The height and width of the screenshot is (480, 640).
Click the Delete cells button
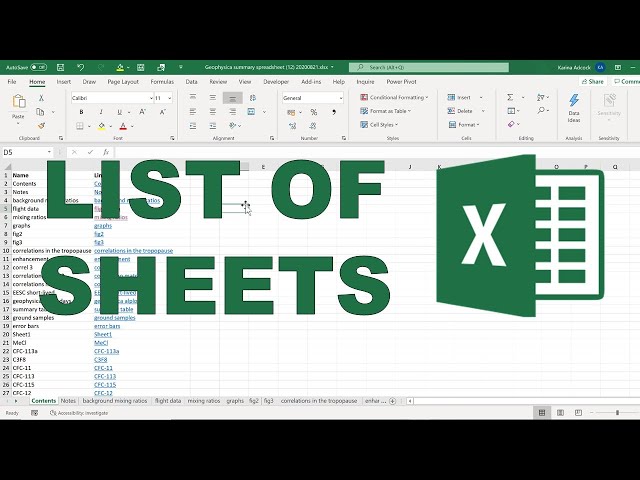tap(460, 111)
